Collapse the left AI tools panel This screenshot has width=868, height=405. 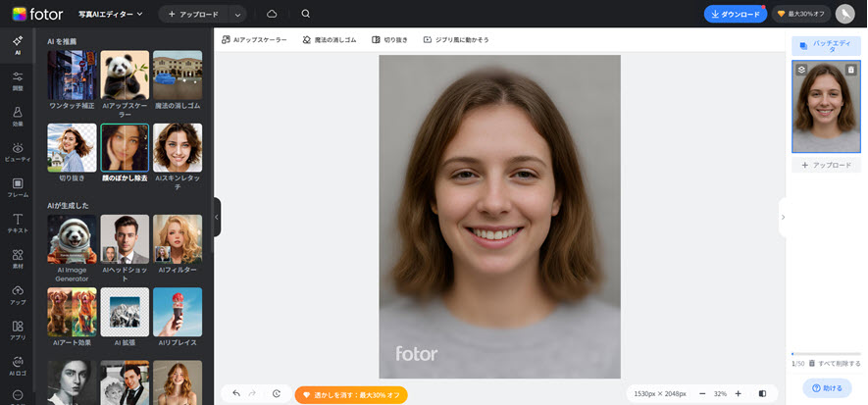[217, 217]
